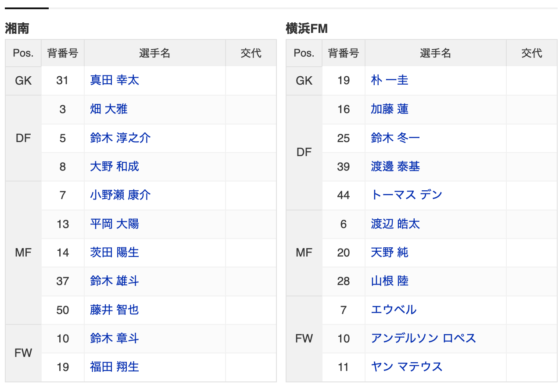Click 鈴木 雄斗 link
The image size is (559, 392).
(x=115, y=281)
